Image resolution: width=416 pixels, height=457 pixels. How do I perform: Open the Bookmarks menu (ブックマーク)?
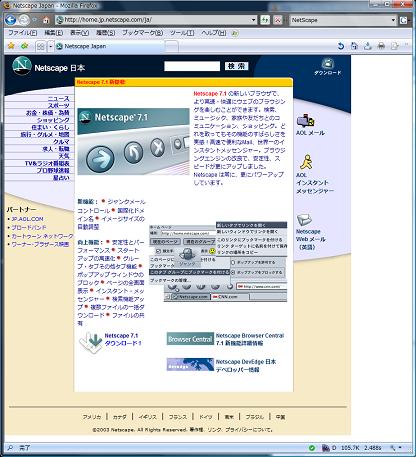[x=142, y=33]
